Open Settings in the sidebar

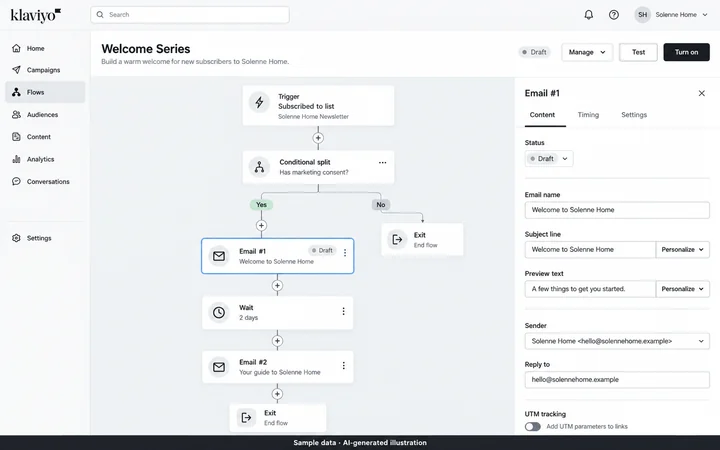(x=45, y=238)
